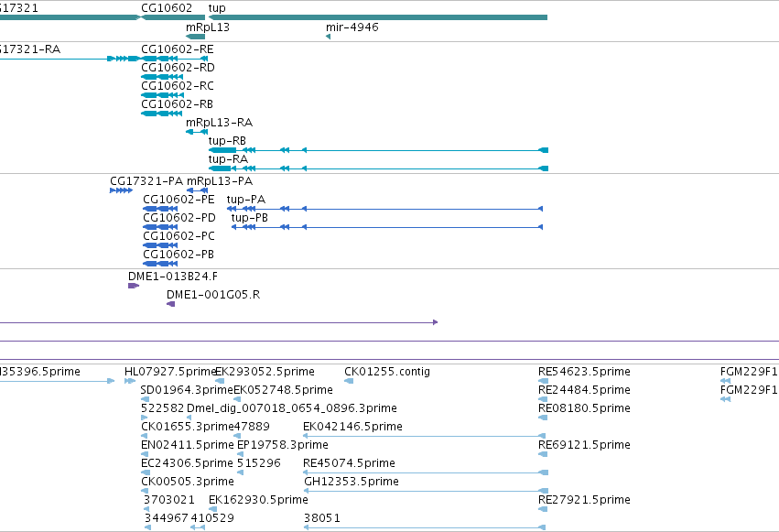Click the tup-PA protein feature

click(x=384, y=209)
